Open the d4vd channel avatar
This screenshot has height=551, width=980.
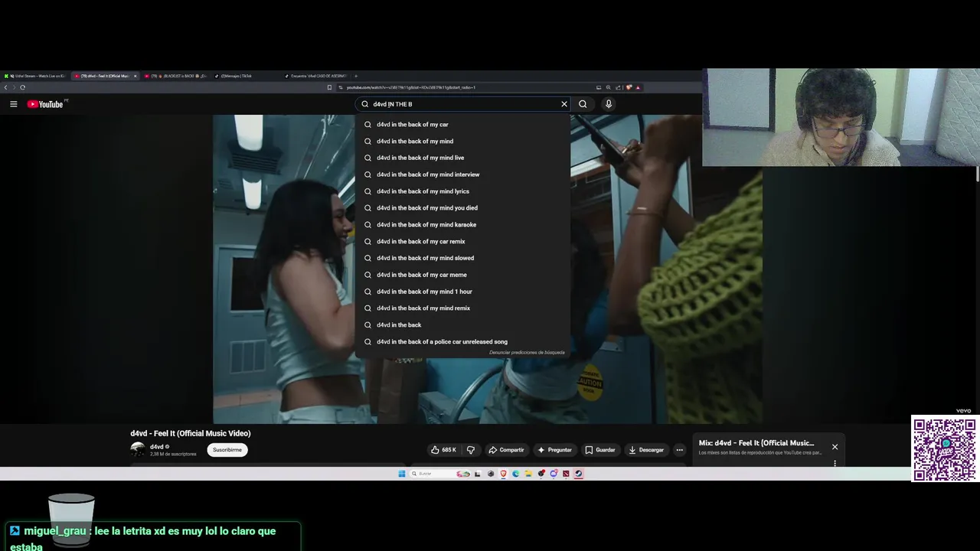pos(138,450)
